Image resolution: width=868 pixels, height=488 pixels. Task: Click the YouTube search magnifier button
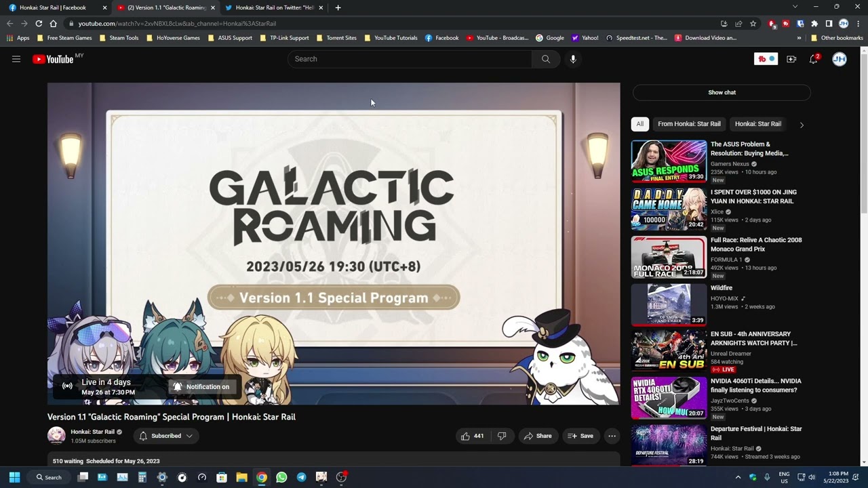click(x=546, y=59)
